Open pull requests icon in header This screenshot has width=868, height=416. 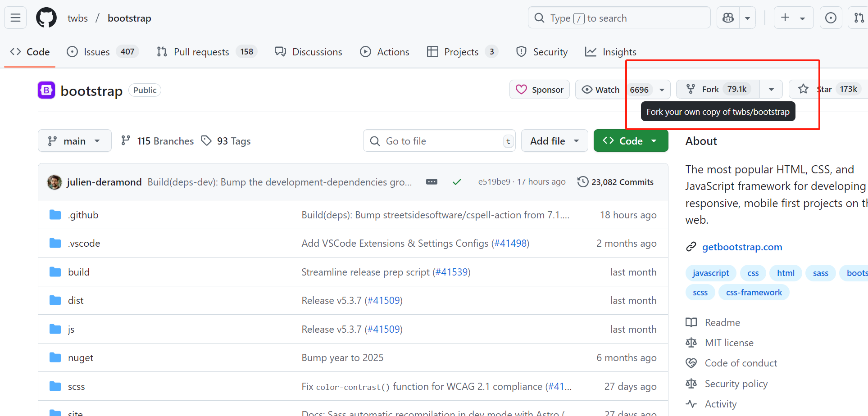(x=859, y=18)
